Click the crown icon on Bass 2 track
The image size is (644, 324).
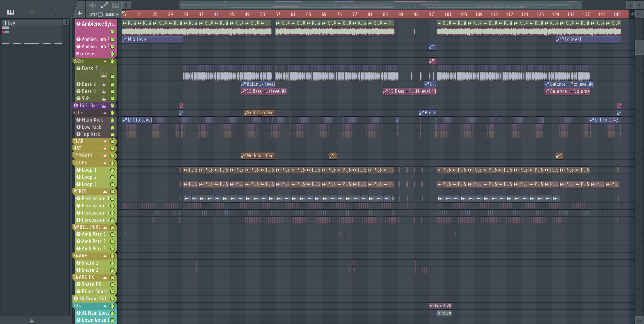tap(104, 84)
